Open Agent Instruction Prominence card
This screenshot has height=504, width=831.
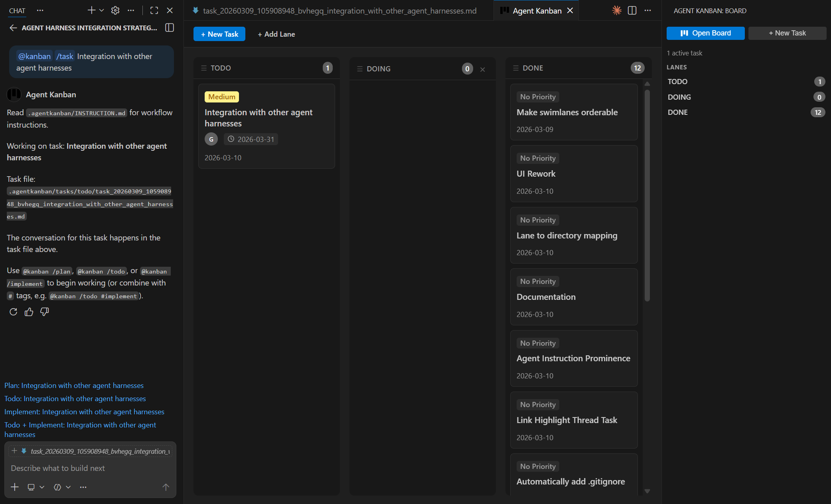click(x=574, y=358)
